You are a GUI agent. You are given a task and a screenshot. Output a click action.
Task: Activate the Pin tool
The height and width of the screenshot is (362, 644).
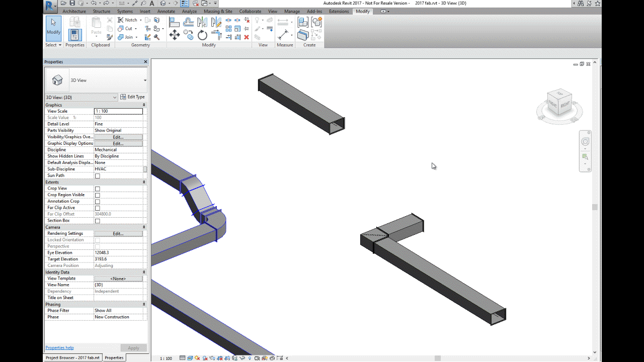[x=246, y=29]
